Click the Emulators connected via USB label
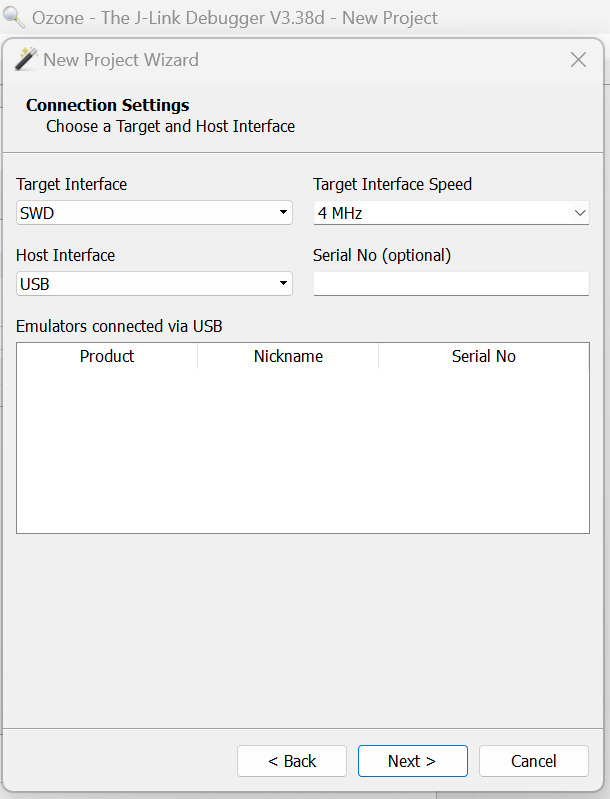The height and width of the screenshot is (799, 610). click(119, 326)
